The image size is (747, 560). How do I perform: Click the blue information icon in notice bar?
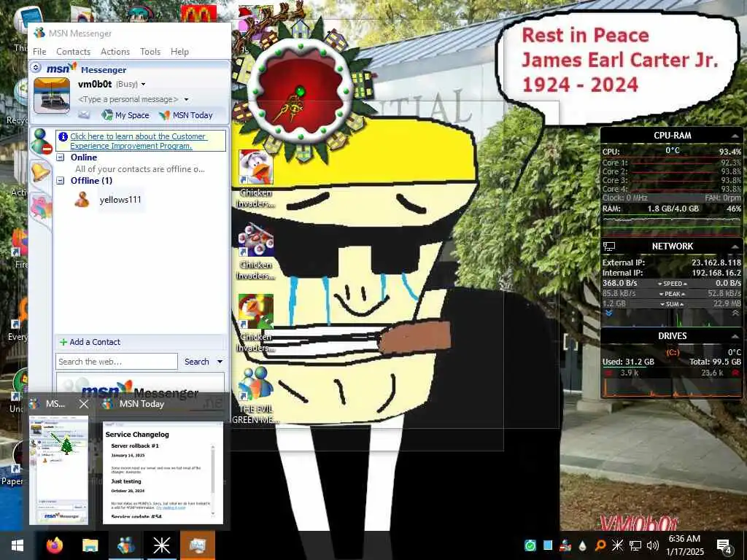click(63, 136)
